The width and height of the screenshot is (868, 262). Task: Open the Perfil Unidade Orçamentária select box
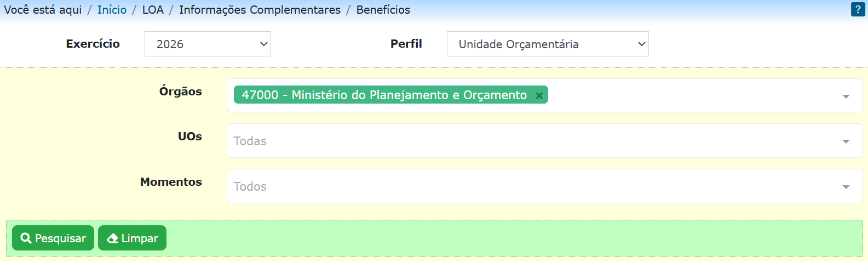(x=548, y=44)
